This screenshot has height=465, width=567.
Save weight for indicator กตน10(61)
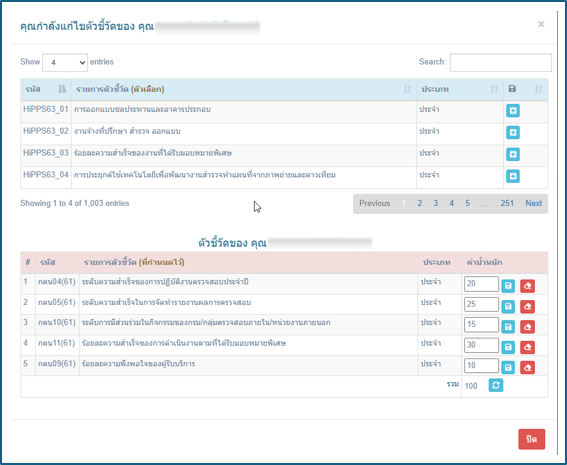[x=508, y=327]
